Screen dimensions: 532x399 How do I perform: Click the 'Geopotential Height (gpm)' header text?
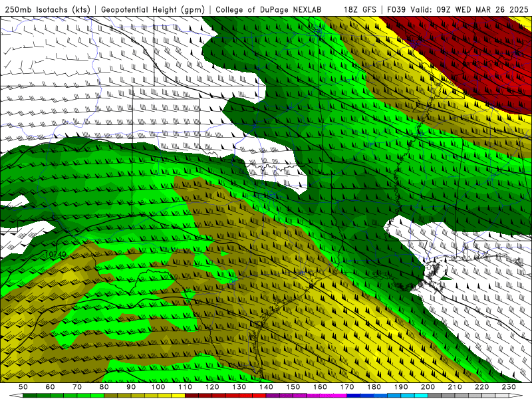click(x=153, y=9)
